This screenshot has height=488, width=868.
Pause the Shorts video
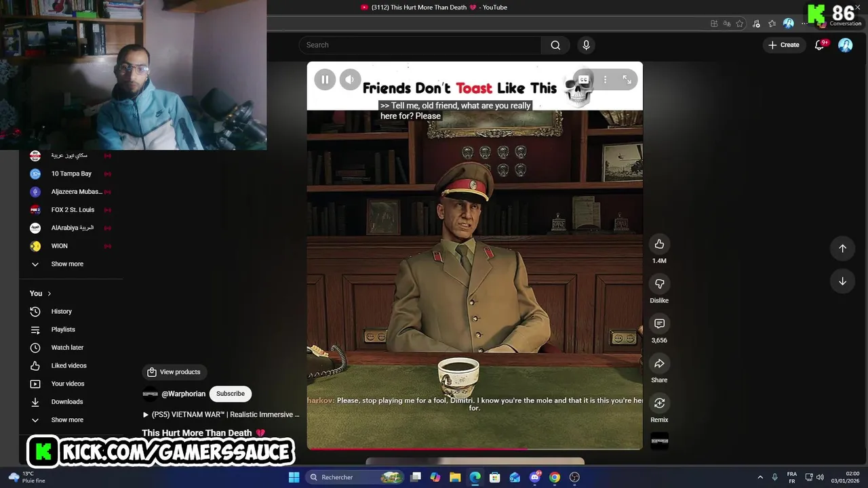pos(325,80)
